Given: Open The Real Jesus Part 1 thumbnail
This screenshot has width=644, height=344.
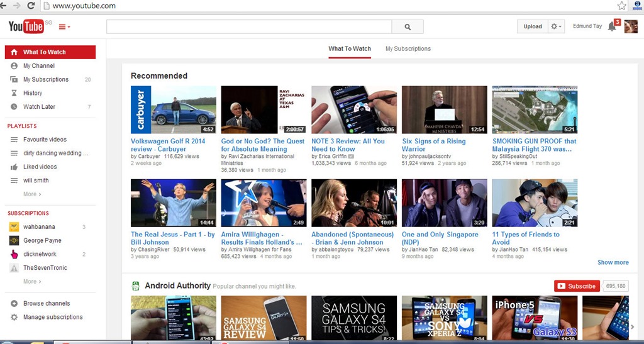Looking at the screenshot, I should (174, 203).
